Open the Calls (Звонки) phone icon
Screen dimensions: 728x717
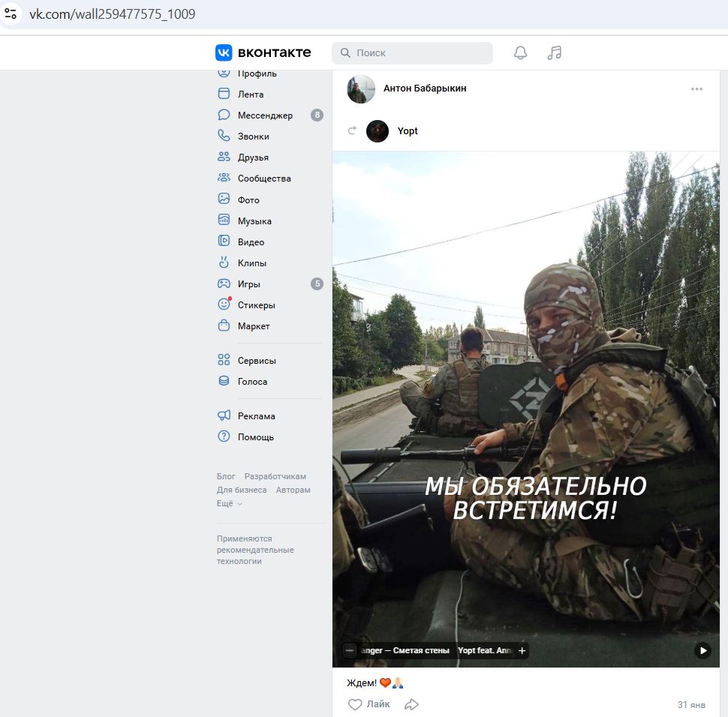tap(224, 136)
